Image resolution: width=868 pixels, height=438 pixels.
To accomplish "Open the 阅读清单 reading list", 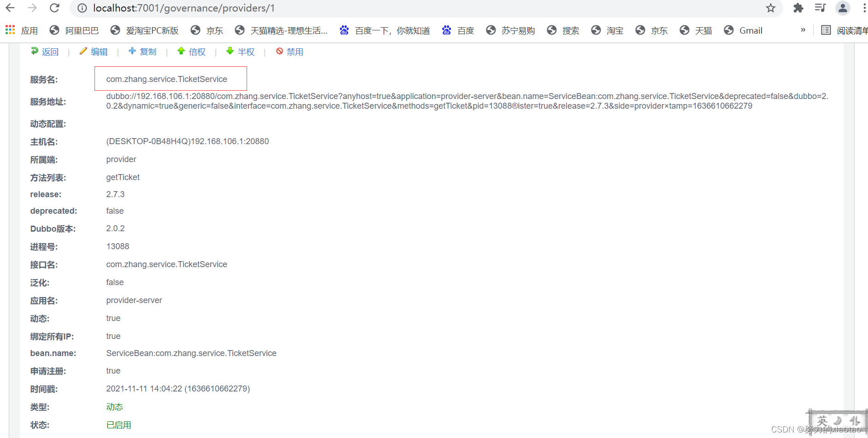I will pyautogui.click(x=844, y=30).
